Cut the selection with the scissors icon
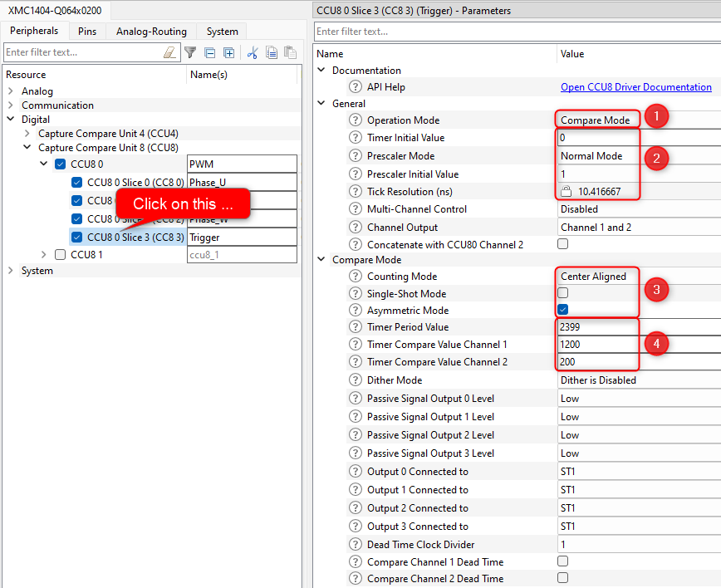 252,52
